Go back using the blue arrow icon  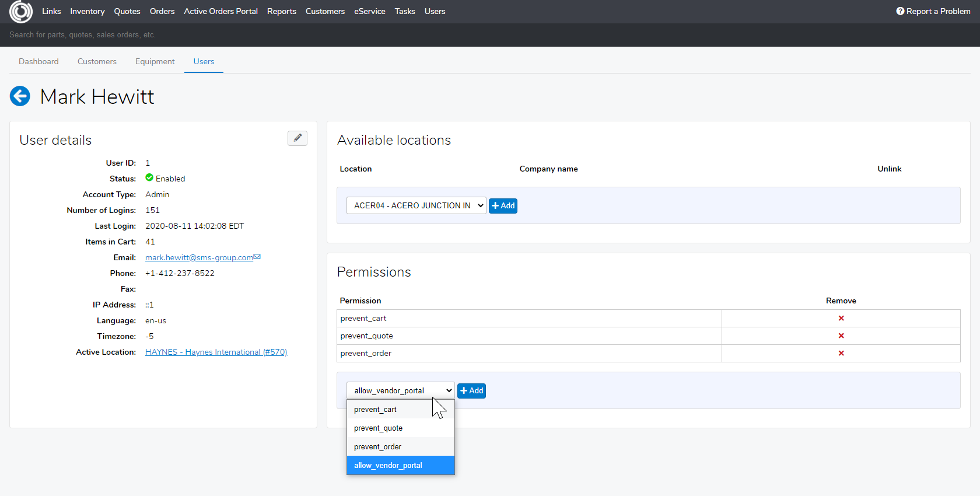point(20,96)
